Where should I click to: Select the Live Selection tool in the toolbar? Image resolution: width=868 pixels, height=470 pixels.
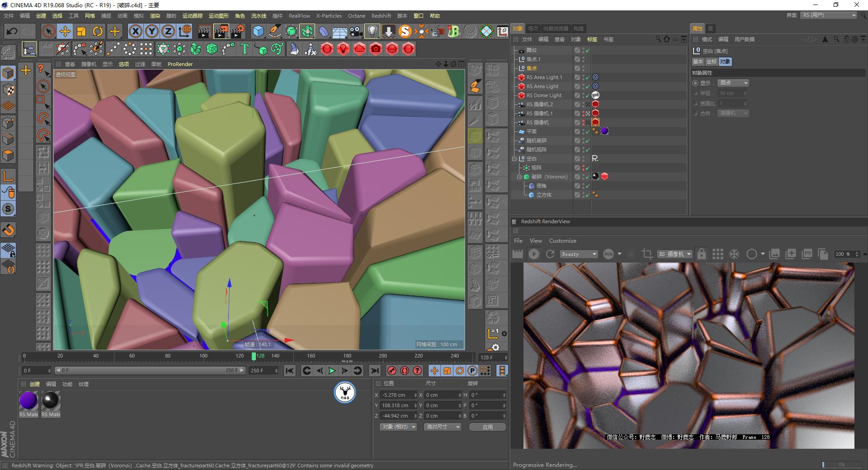click(x=48, y=31)
